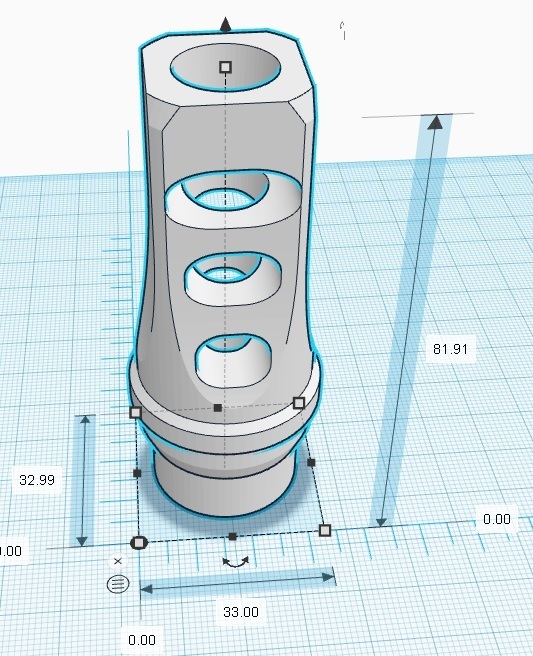Click the 0.00 value at right edge
Screen dimensions: 533x656
(x=497, y=519)
